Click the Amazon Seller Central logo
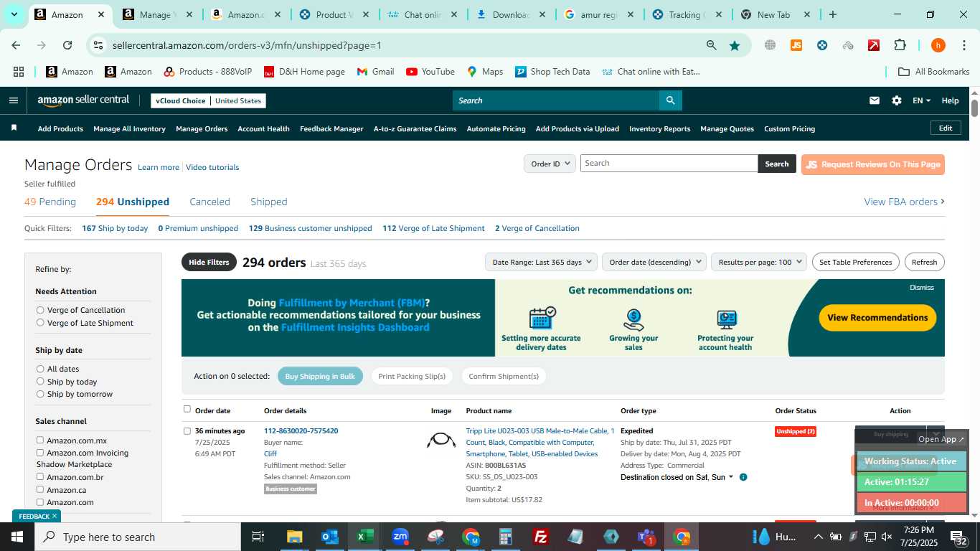 coord(83,100)
